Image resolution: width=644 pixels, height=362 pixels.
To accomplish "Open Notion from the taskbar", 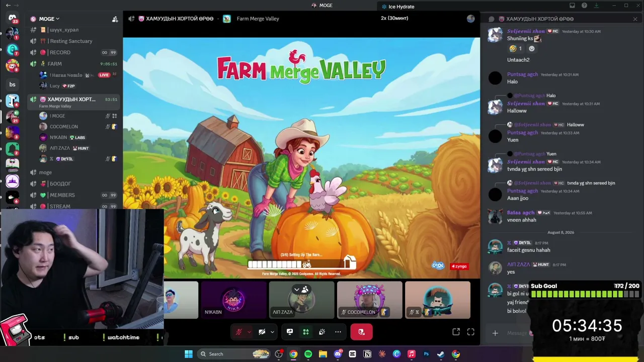I will coord(367,354).
